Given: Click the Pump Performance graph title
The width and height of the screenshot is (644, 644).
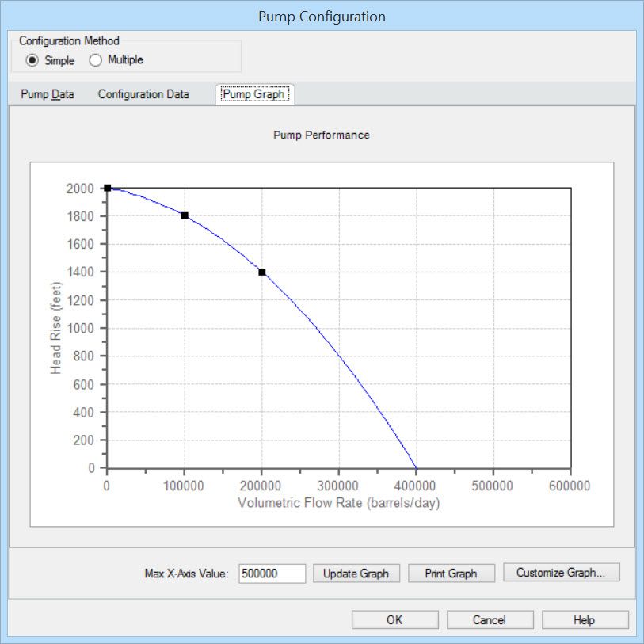Looking at the screenshot, I should (322, 135).
